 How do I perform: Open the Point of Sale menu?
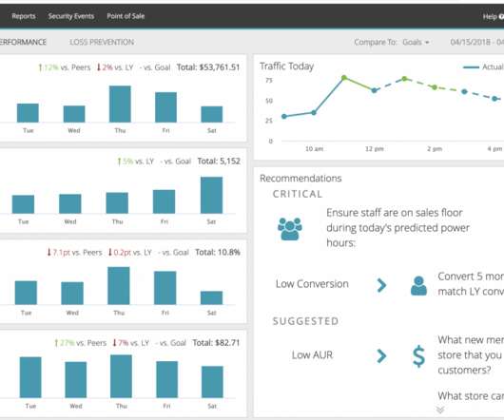[126, 16]
